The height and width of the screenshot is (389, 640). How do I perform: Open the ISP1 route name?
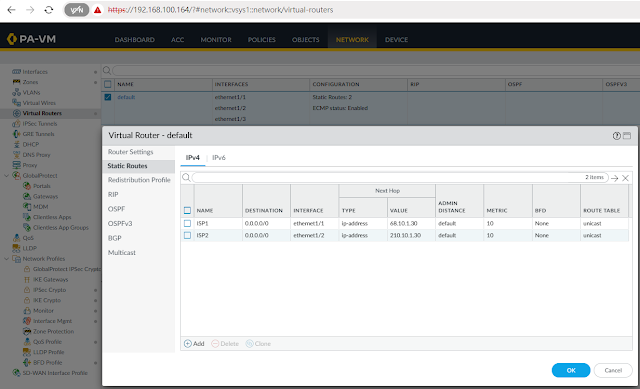[x=202, y=223]
